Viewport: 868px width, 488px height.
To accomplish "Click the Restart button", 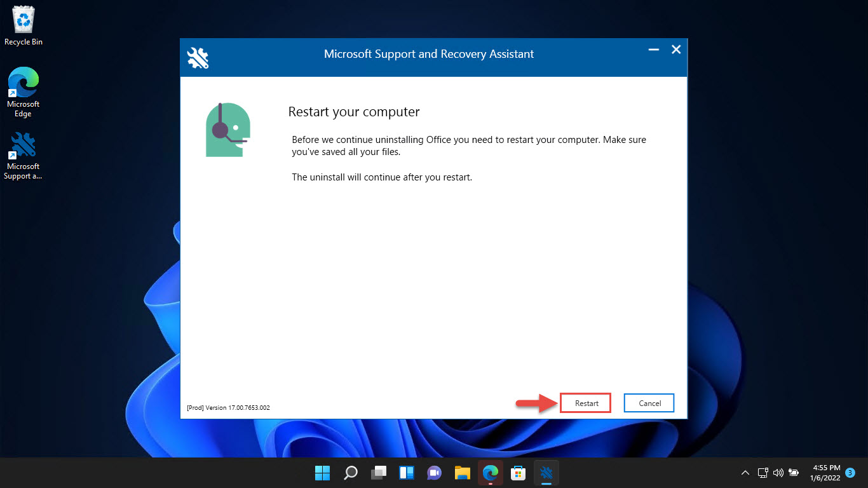I will click(x=585, y=403).
